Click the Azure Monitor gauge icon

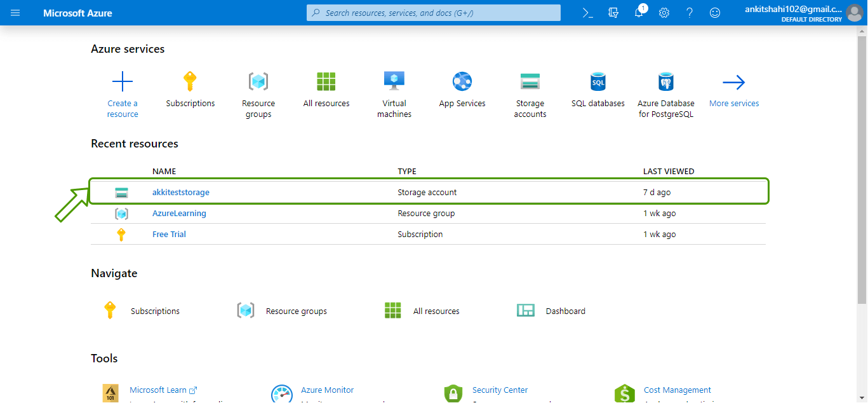pyautogui.click(x=282, y=393)
